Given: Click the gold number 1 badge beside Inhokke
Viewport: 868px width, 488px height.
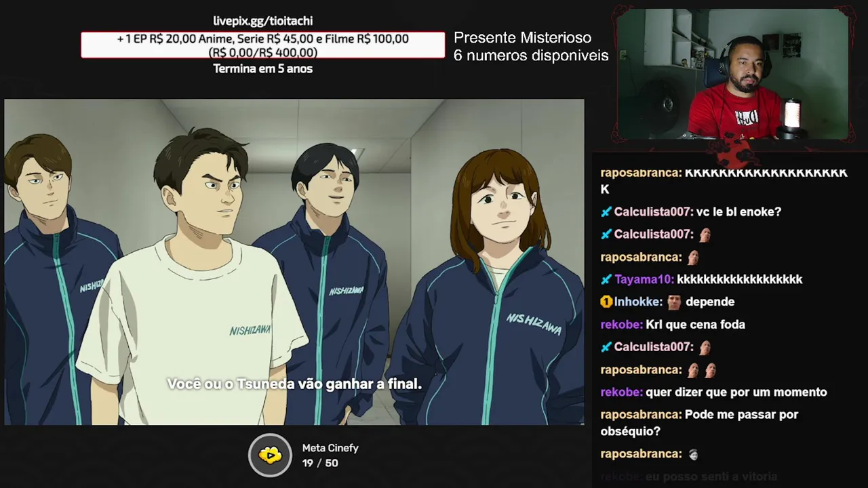Looking at the screenshot, I should click(x=606, y=302).
